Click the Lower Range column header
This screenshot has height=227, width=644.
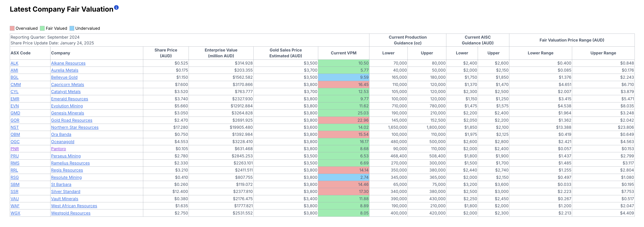[x=541, y=53]
